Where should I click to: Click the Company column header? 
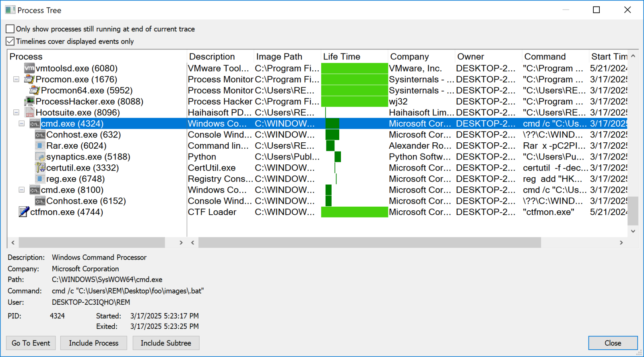tap(421, 56)
